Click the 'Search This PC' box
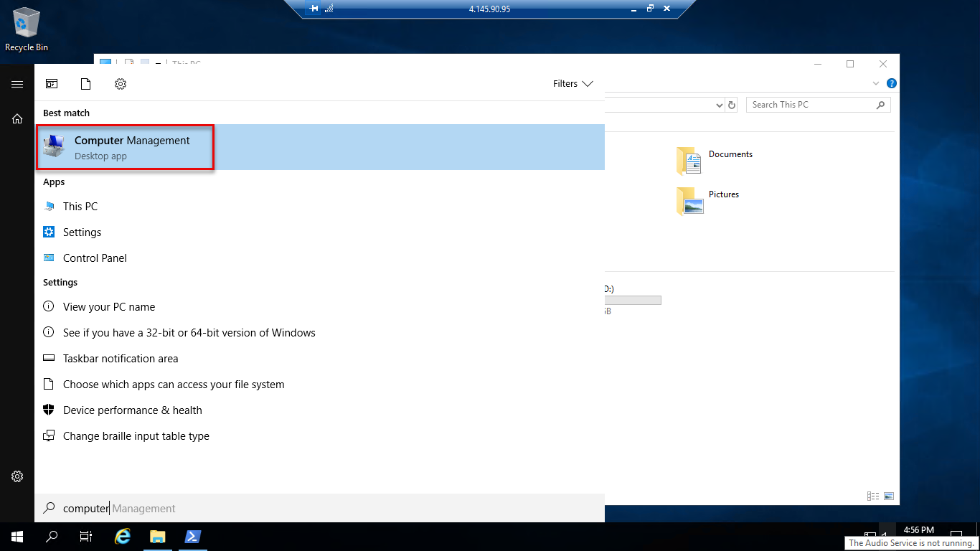This screenshot has height=551, width=980. (x=819, y=105)
